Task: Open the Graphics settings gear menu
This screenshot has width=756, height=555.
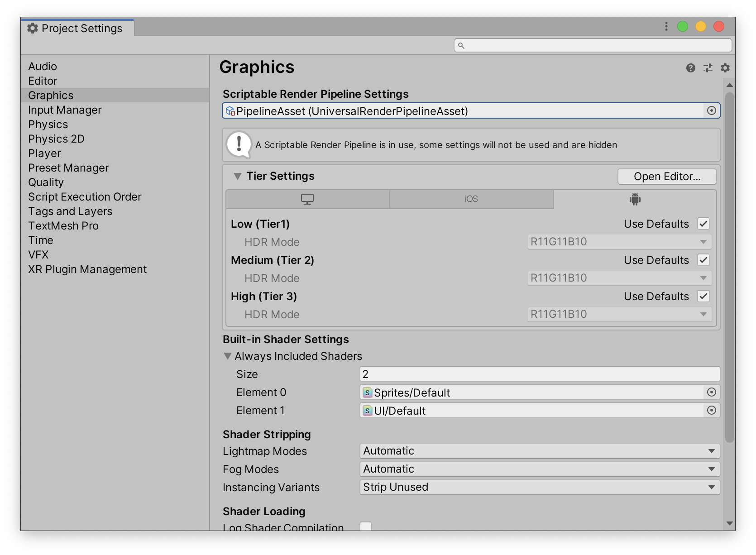Action: pyautogui.click(x=725, y=68)
